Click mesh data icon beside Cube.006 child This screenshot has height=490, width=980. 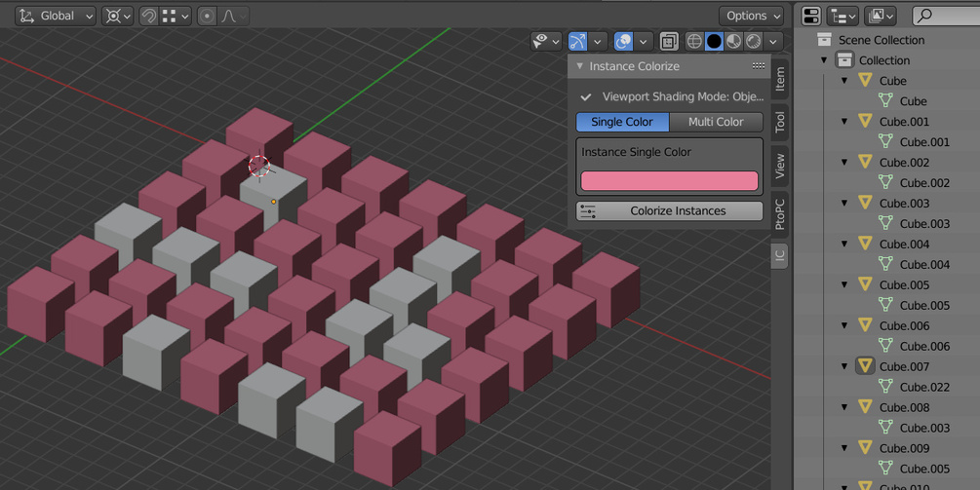(885, 346)
